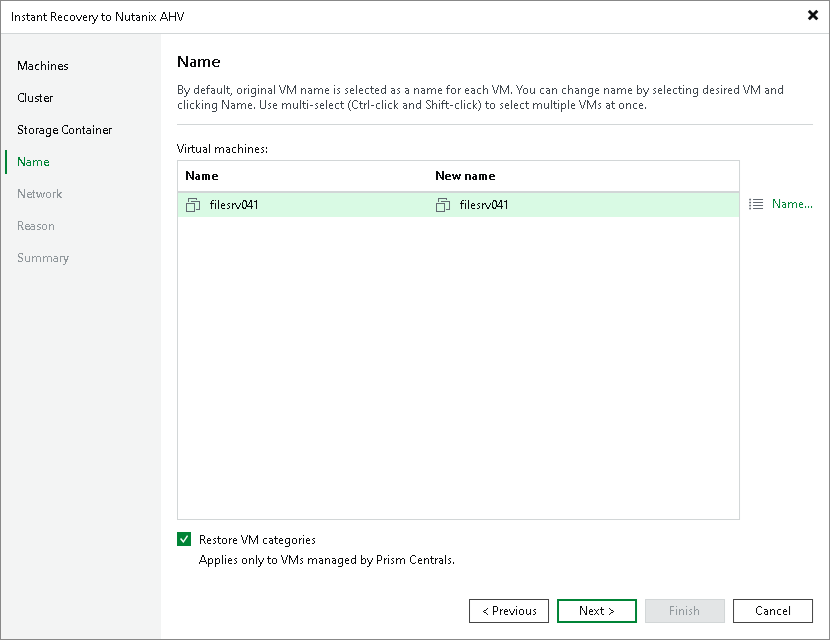830x640 pixels.
Task: Sort by the New name column header
Action: [x=465, y=176]
